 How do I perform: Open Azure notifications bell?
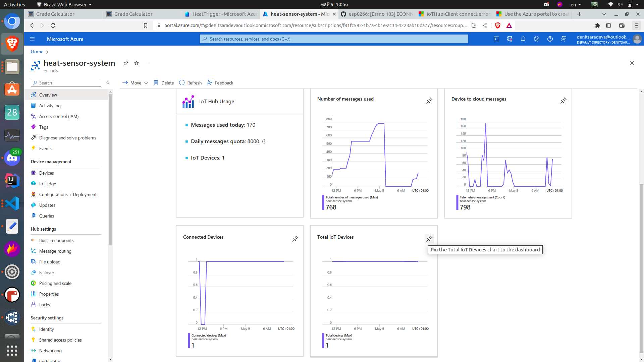pos(523,39)
